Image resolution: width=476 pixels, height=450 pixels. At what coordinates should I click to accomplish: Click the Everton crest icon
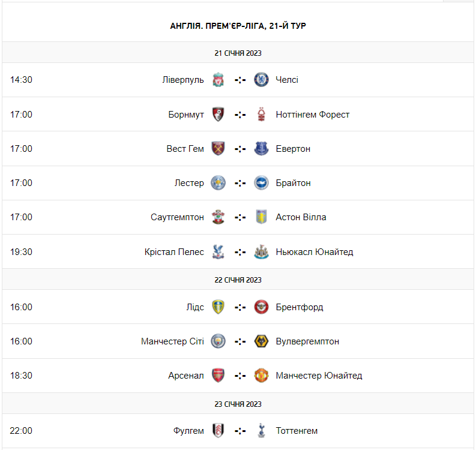(x=261, y=148)
